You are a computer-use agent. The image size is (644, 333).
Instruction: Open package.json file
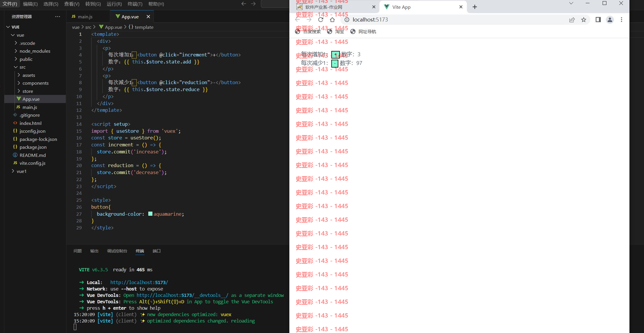(x=35, y=147)
